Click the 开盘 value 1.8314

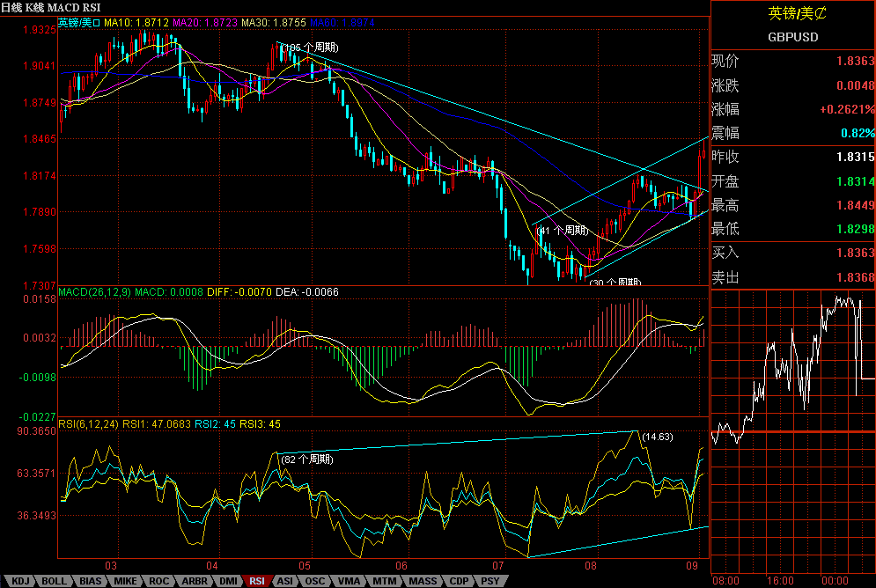point(855,181)
